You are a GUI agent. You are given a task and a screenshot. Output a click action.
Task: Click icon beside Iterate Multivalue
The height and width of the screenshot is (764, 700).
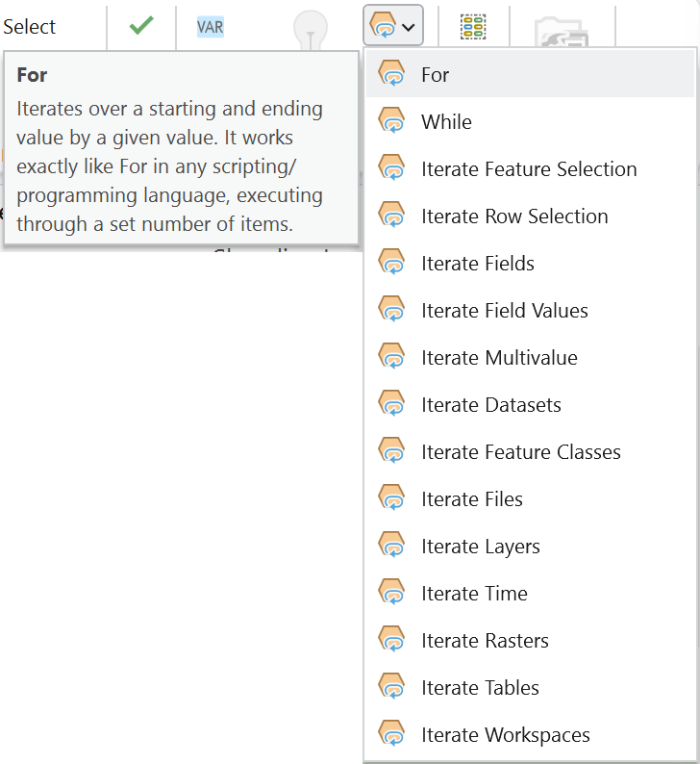tap(392, 356)
